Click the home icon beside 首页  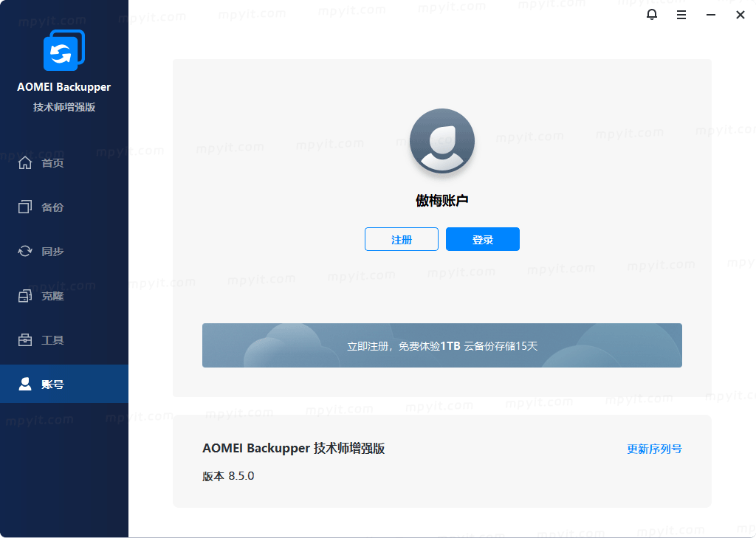(25, 163)
